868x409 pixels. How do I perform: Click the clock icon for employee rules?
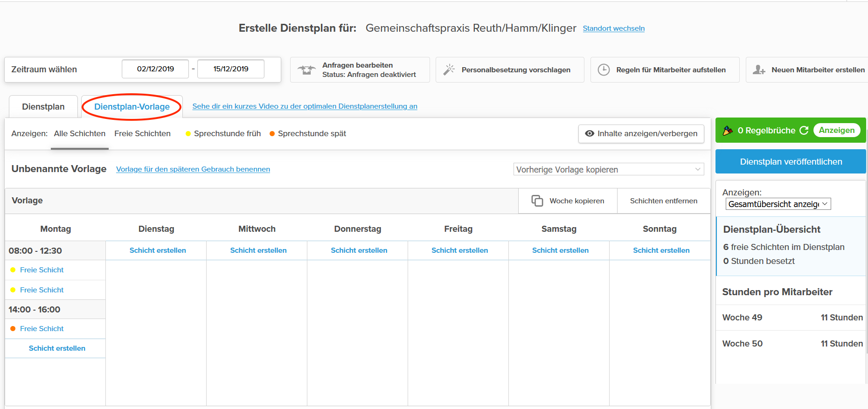coord(604,70)
